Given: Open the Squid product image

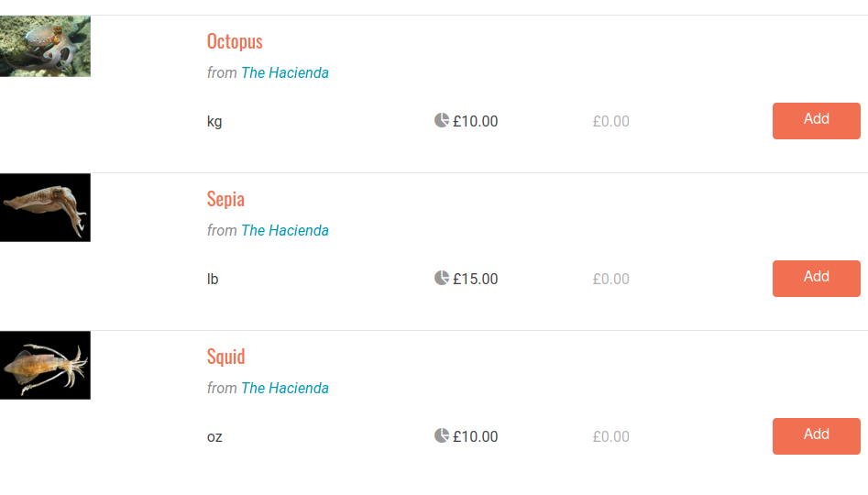Looking at the screenshot, I should click(45, 365).
